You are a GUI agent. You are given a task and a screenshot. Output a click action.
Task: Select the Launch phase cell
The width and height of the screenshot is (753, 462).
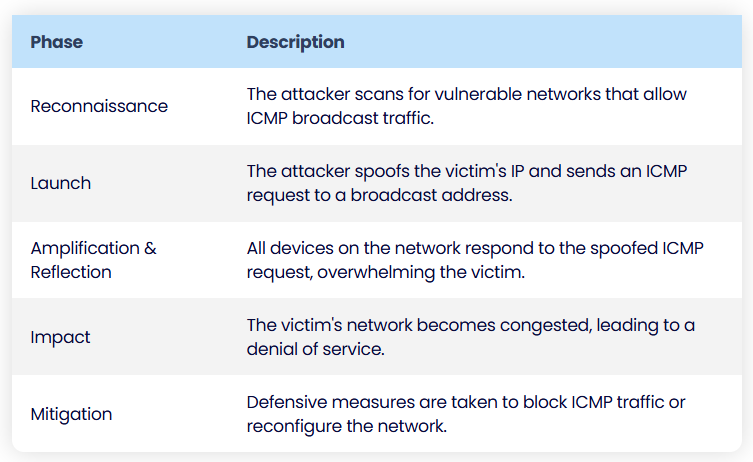(61, 183)
